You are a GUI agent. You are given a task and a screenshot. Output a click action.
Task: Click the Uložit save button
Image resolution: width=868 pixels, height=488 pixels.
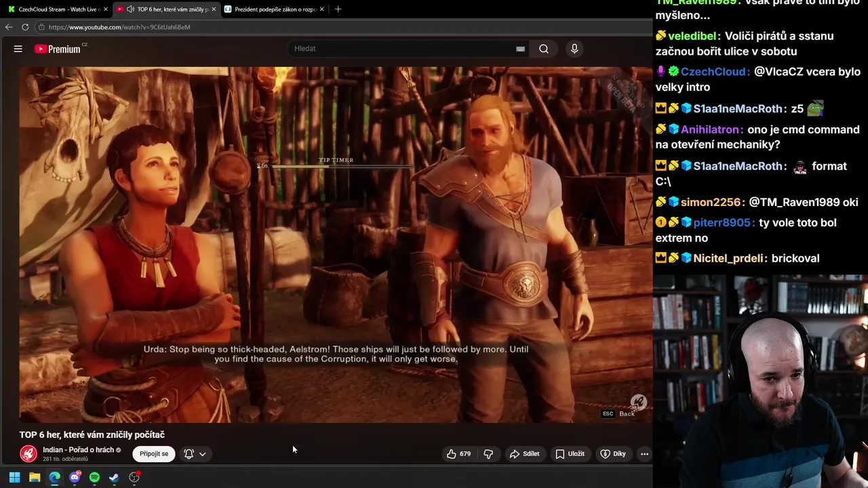(x=570, y=454)
